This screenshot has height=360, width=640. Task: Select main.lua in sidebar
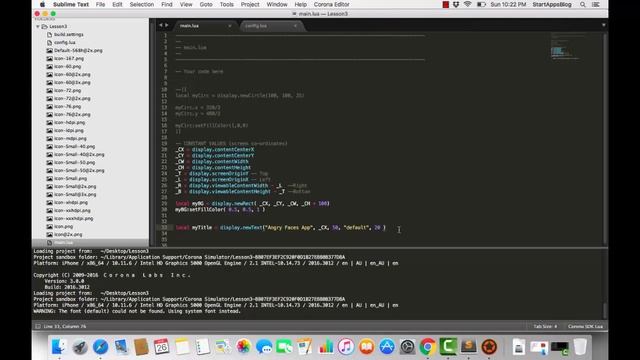[x=63, y=242]
